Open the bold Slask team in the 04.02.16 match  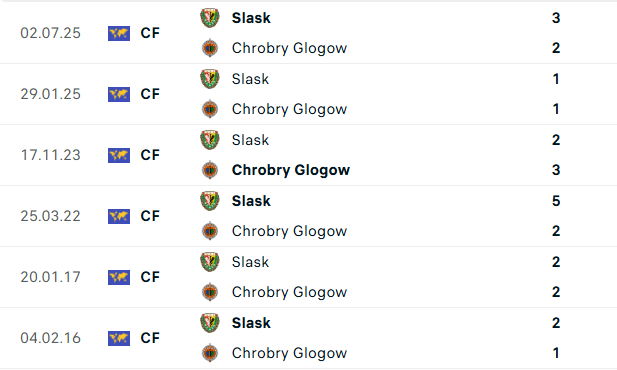(251, 323)
